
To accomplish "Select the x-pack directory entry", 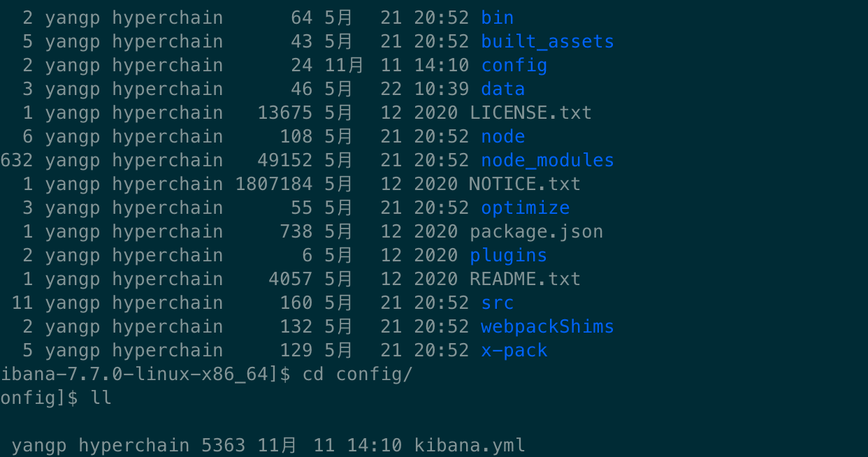I will [514, 351].
